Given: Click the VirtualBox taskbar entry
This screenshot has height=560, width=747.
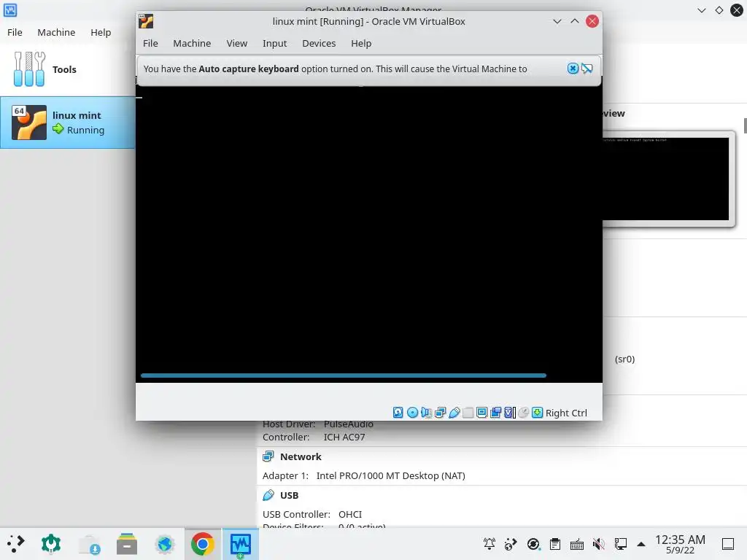Looking at the screenshot, I should click(x=241, y=544).
